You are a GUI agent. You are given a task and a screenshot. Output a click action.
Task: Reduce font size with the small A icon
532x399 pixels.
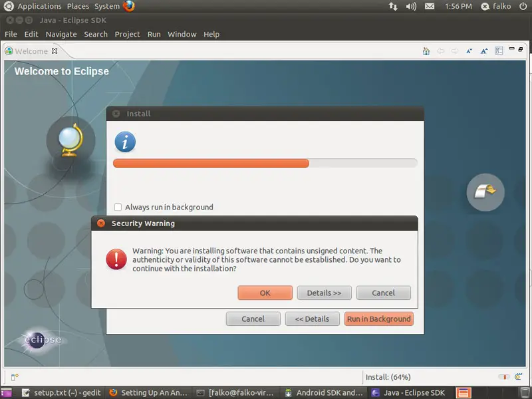[469, 51]
